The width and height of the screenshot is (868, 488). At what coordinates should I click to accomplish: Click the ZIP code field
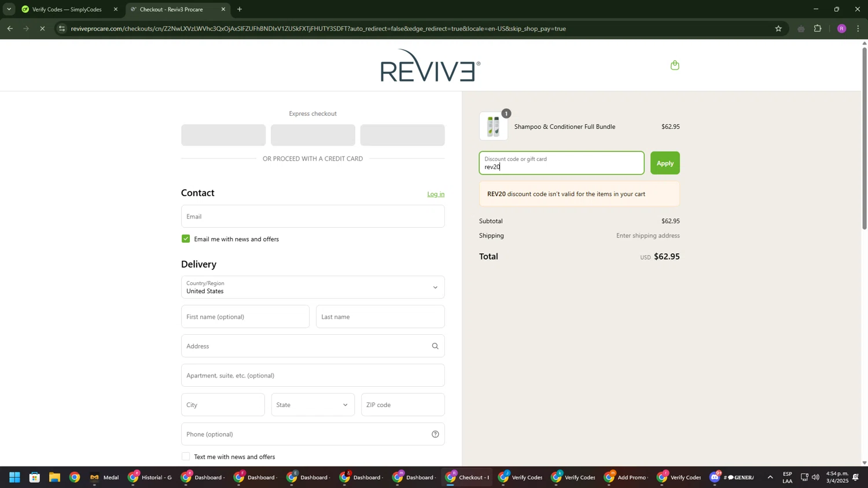point(403,405)
